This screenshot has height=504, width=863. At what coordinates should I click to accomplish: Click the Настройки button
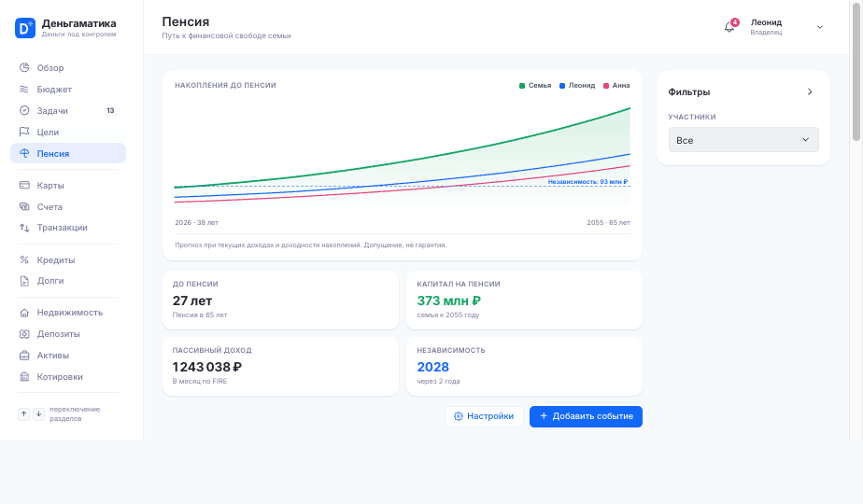coord(484,416)
